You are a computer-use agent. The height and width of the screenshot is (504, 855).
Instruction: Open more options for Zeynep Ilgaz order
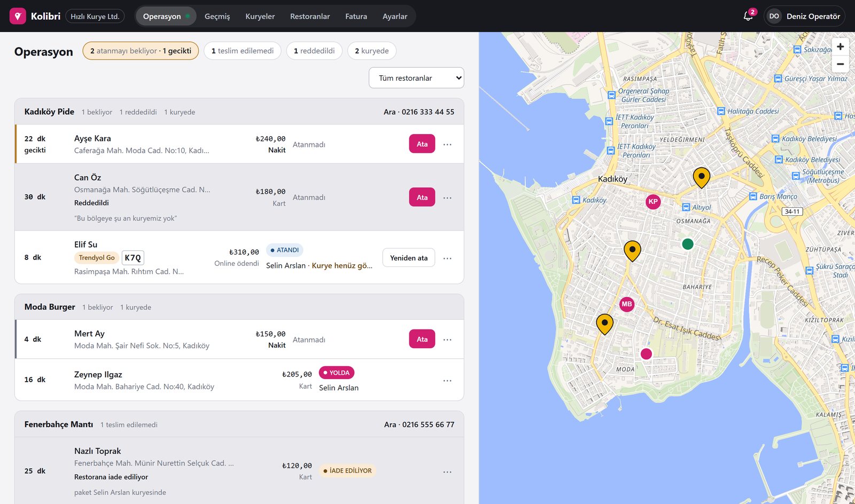pyautogui.click(x=447, y=380)
